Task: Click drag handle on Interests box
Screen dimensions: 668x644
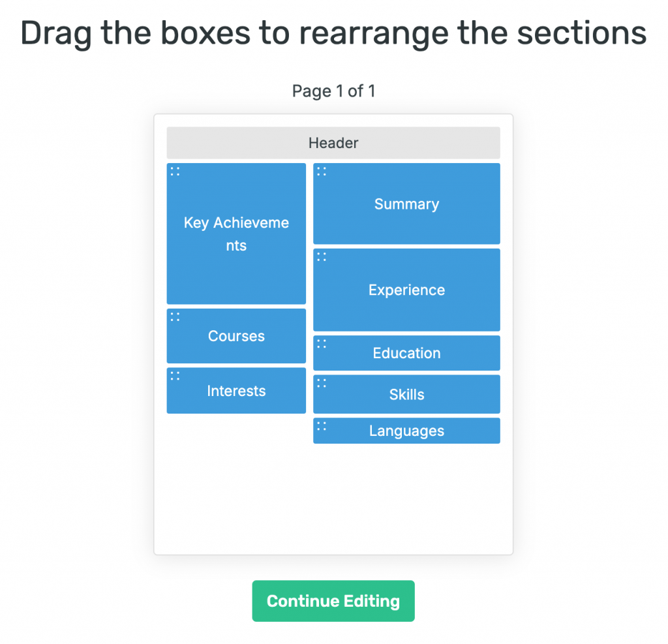Action: (175, 376)
